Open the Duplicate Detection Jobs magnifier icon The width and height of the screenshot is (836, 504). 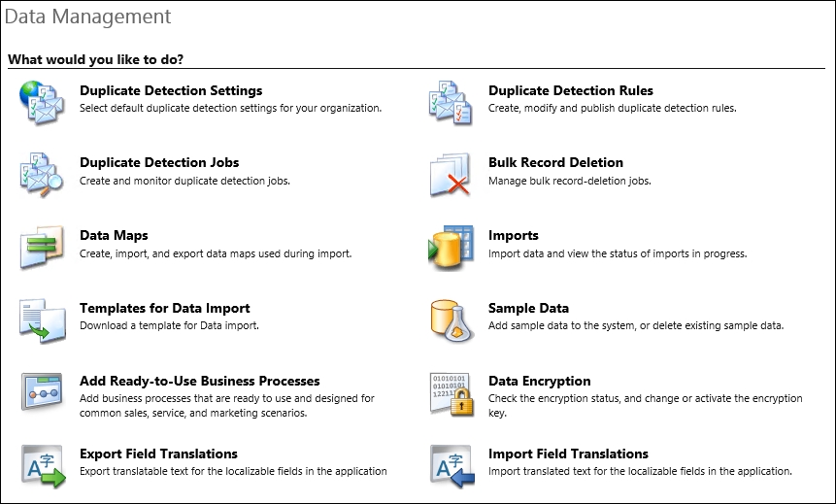coord(42,175)
